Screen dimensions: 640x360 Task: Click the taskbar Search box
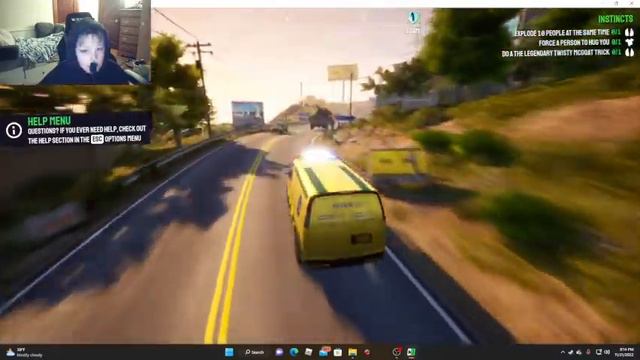point(255,352)
